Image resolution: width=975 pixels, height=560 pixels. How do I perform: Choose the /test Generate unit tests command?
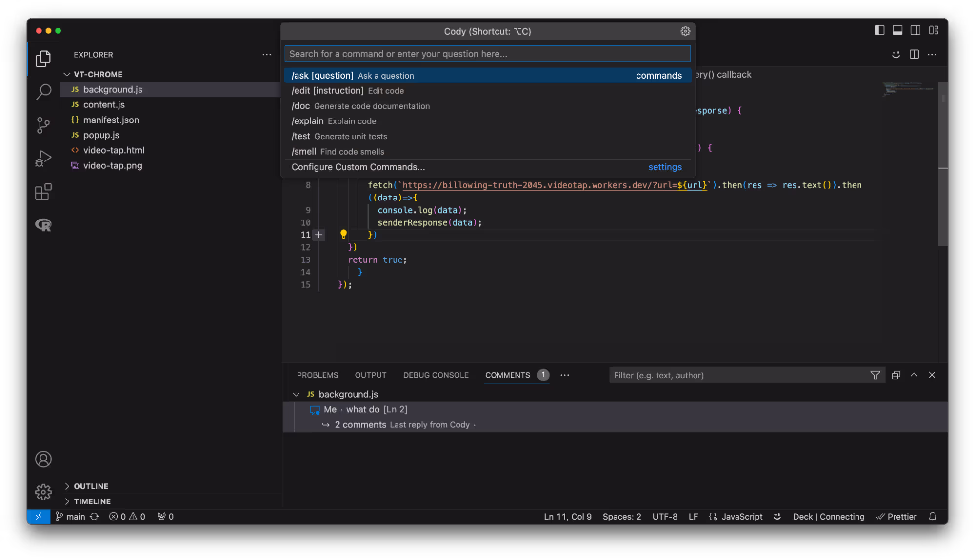(487, 136)
